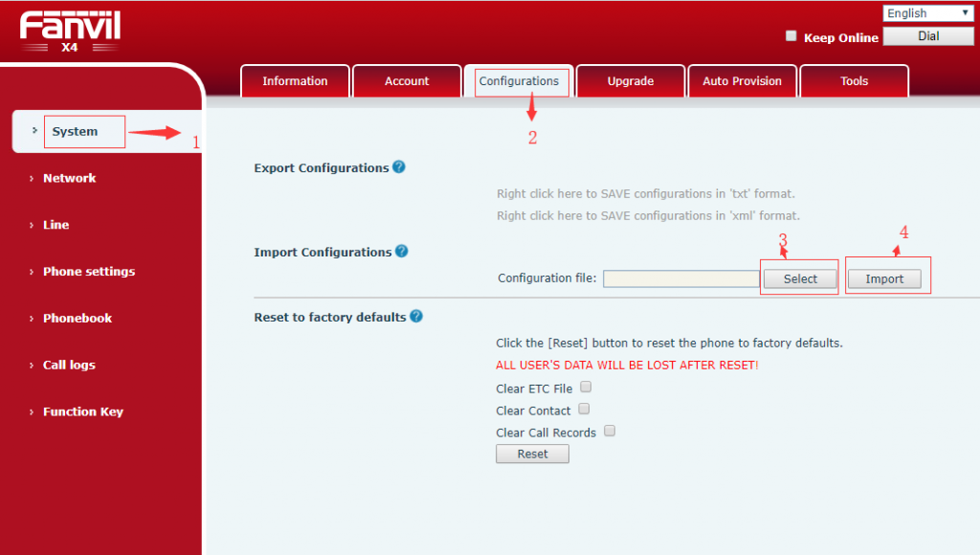
Task: Switch to the Upgrade tab
Action: point(630,81)
